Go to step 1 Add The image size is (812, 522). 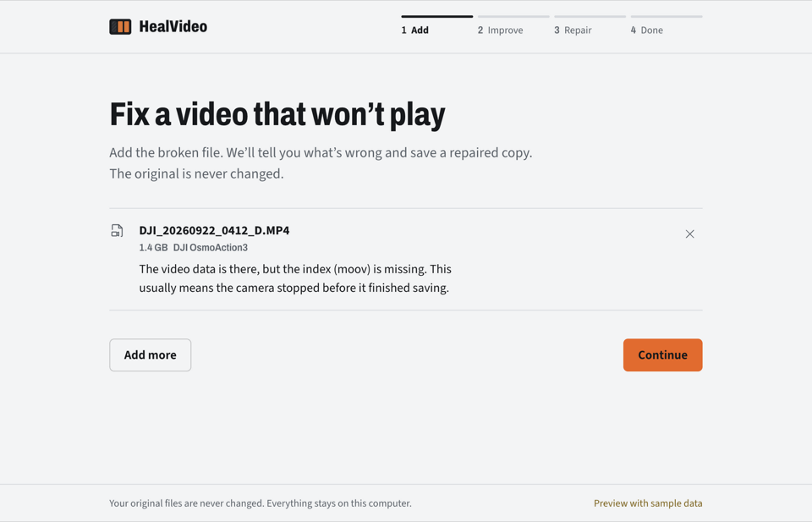436,25
